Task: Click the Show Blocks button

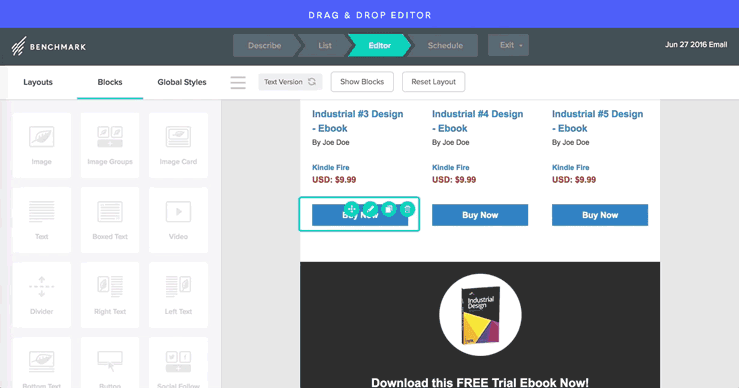Action: [362, 82]
